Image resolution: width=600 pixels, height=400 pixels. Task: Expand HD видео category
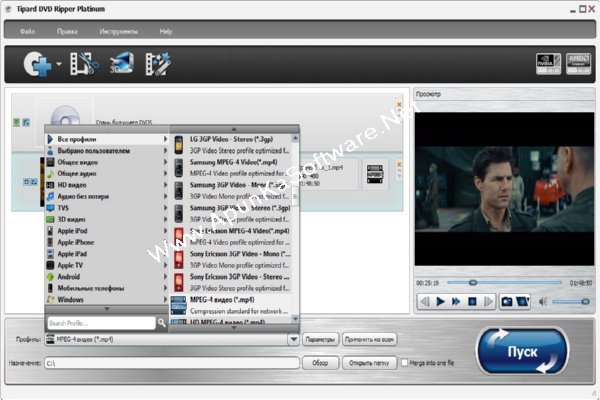pyautogui.click(x=107, y=185)
